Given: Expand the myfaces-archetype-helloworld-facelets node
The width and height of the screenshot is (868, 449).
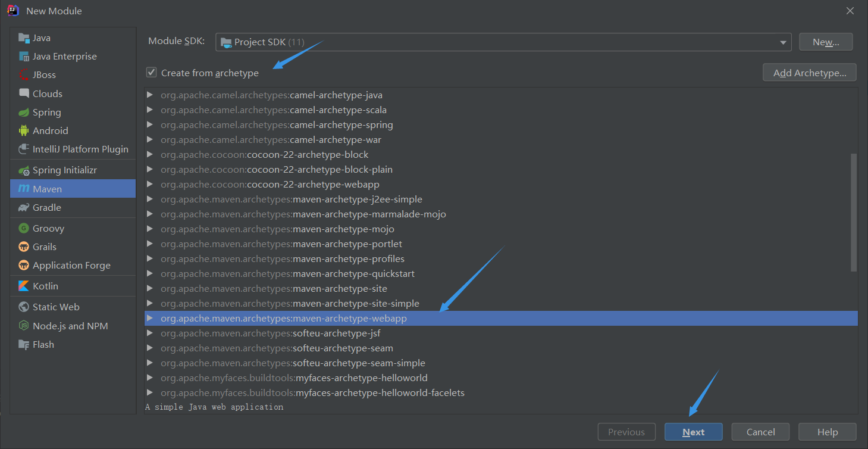Looking at the screenshot, I should coord(150,392).
